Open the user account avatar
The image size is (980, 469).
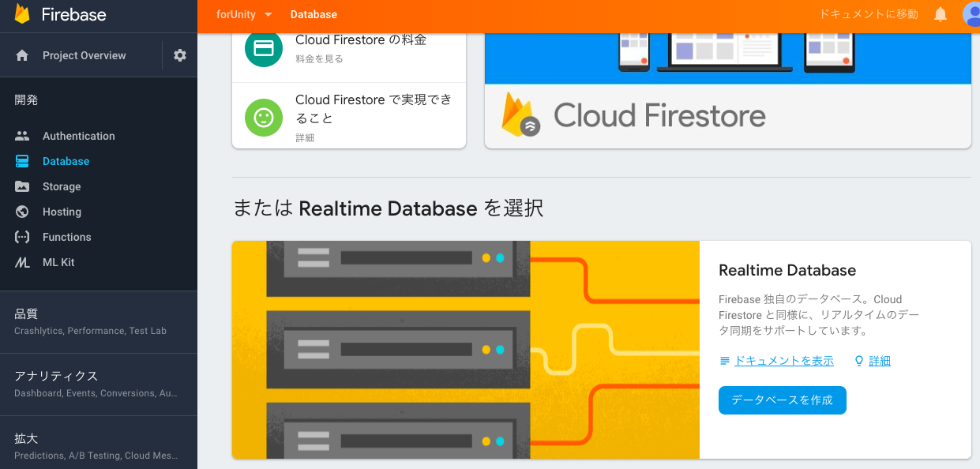point(972,14)
